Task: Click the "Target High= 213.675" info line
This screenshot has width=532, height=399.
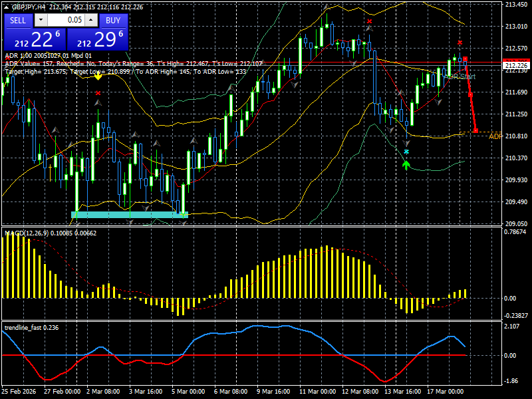Action: 125,72
